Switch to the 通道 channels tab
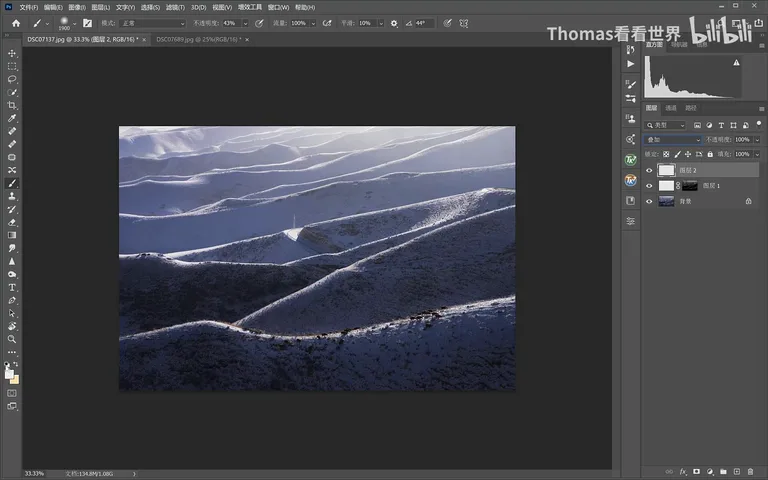 click(671, 108)
